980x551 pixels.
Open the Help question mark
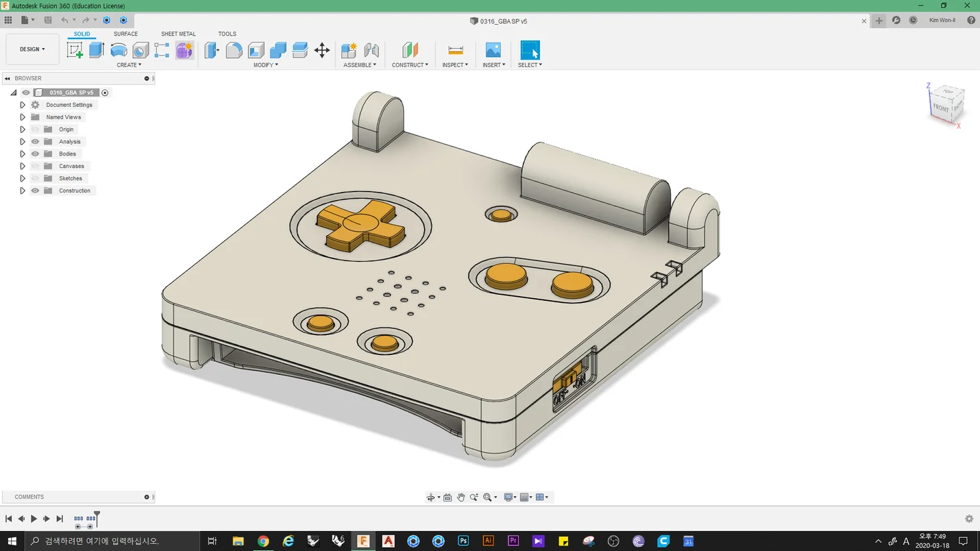(x=971, y=21)
